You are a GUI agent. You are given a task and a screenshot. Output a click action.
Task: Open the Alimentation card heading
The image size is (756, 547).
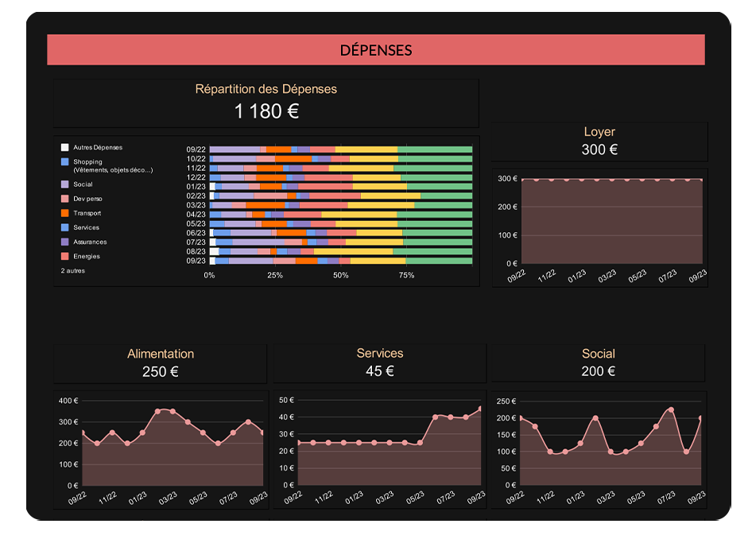(x=161, y=354)
